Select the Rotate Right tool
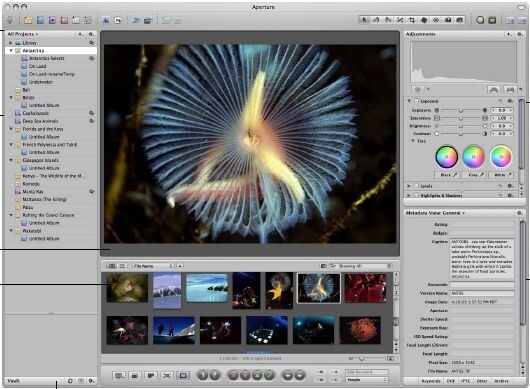The width and height of the screenshot is (530, 389). coord(388,20)
